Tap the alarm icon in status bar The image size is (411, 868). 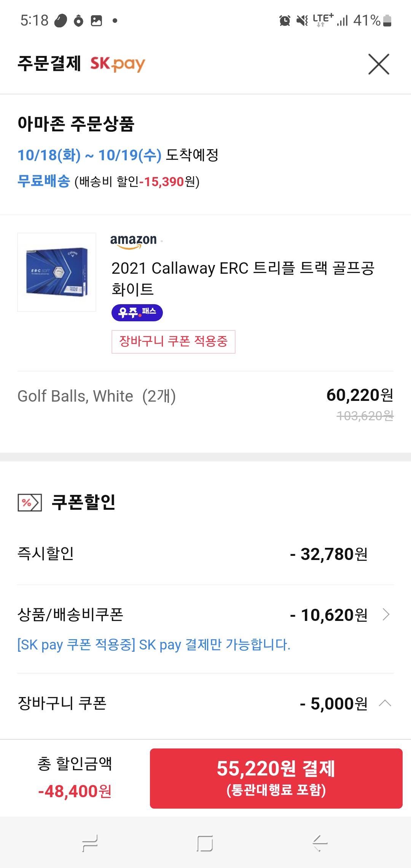tap(285, 20)
